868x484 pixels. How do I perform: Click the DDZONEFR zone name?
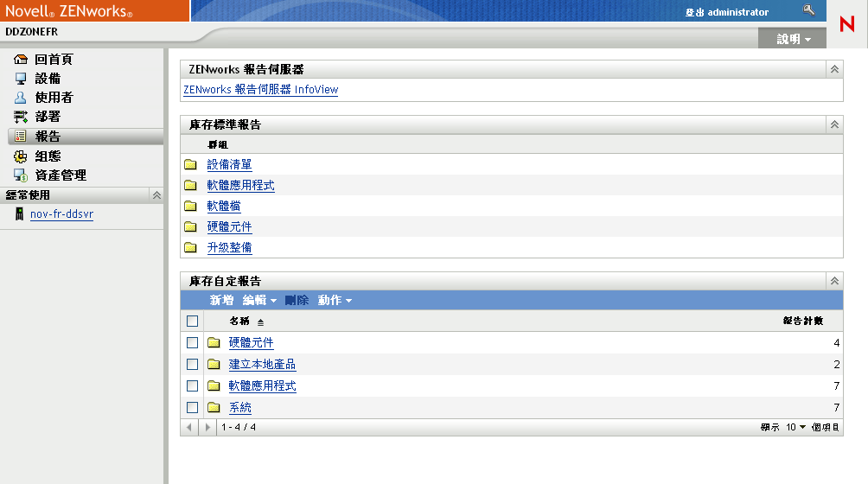31,31
